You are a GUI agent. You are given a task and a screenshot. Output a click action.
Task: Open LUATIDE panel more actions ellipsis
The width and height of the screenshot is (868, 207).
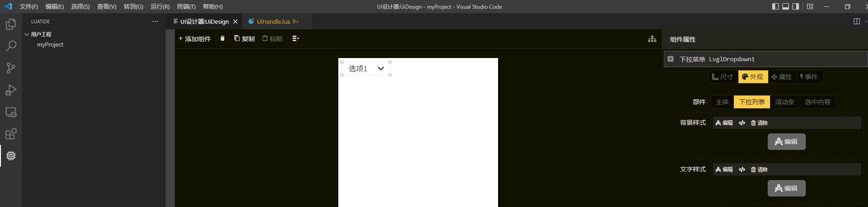point(155,21)
